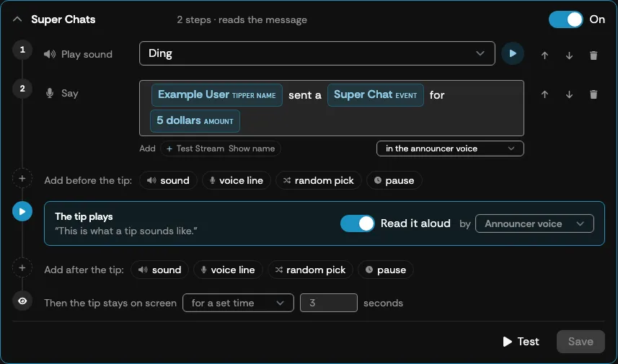Move Play sound step down
618x364 pixels.
(x=569, y=56)
